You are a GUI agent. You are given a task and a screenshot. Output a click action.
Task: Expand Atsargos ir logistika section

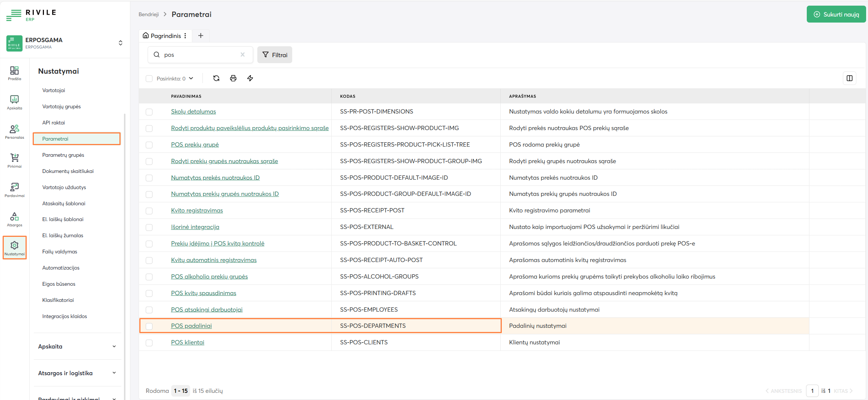[x=77, y=373]
